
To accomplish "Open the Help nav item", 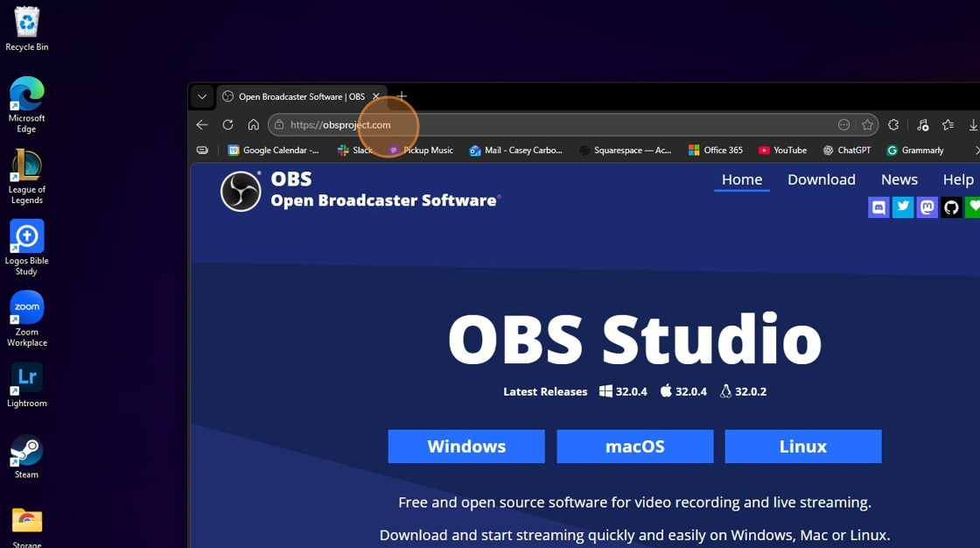I will [x=958, y=179].
